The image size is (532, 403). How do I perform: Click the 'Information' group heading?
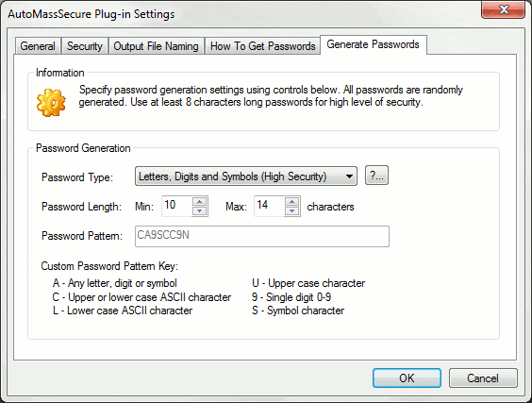point(60,73)
